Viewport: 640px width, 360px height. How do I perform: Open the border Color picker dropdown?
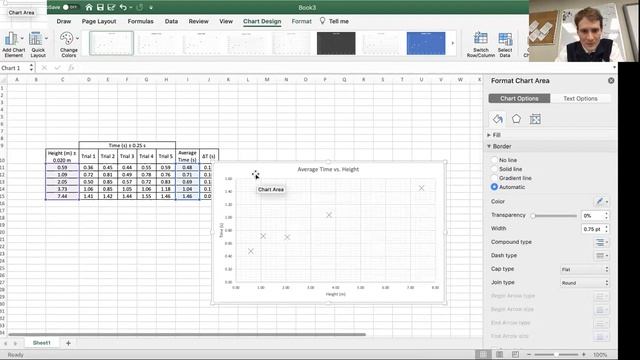(601, 202)
